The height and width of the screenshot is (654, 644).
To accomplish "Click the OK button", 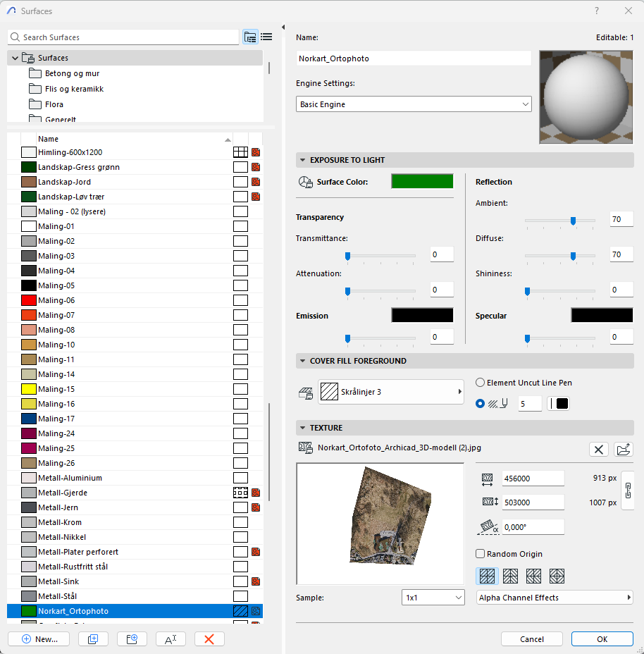I will tap(602, 638).
